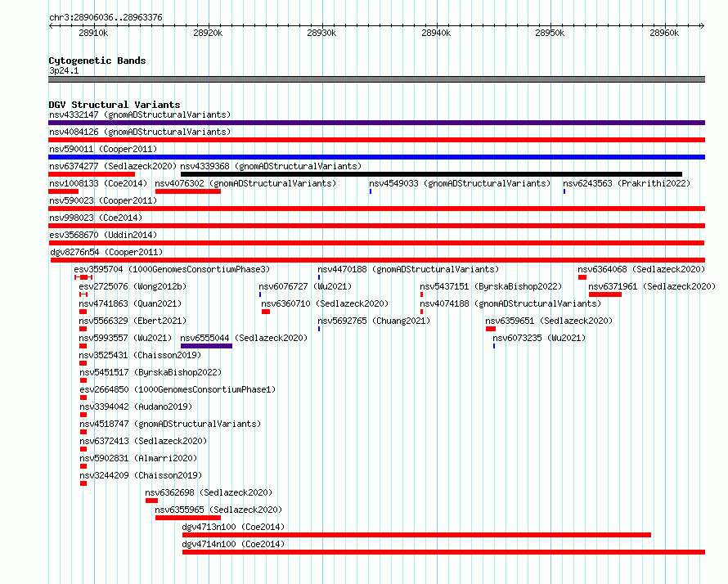This screenshot has width=728, height=584.
Task: Open nsv6073235 (Wu2021) label
Action: pyautogui.click(x=539, y=338)
